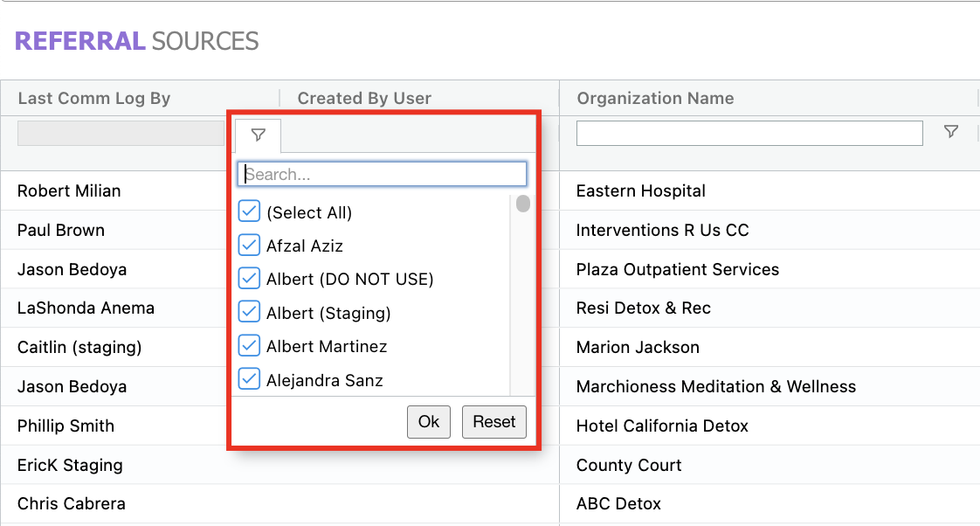Image resolution: width=980 pixels, height=526 pixels.
Task: Click the Organization Name filter text box
Action: coord(749,133)
